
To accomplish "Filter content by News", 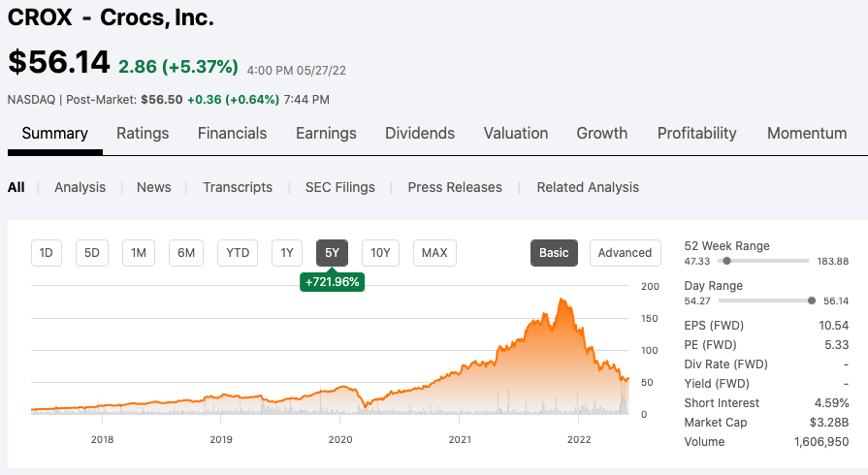I will click(x=153, y=187).
